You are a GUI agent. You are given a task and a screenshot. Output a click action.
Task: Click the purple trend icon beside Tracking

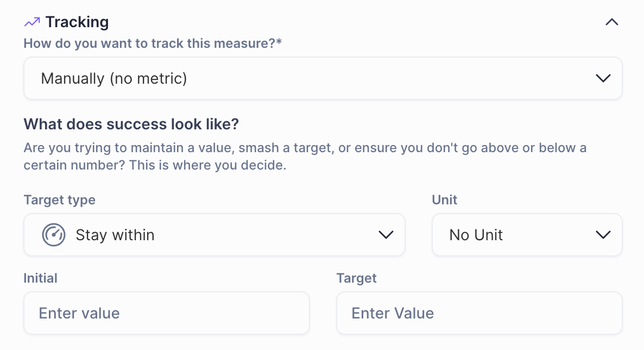32,22
